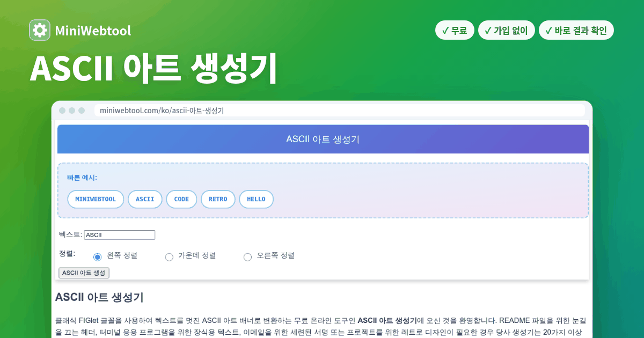Choose the CODE quick example
The image size is (644, 338).
point(181,199)
